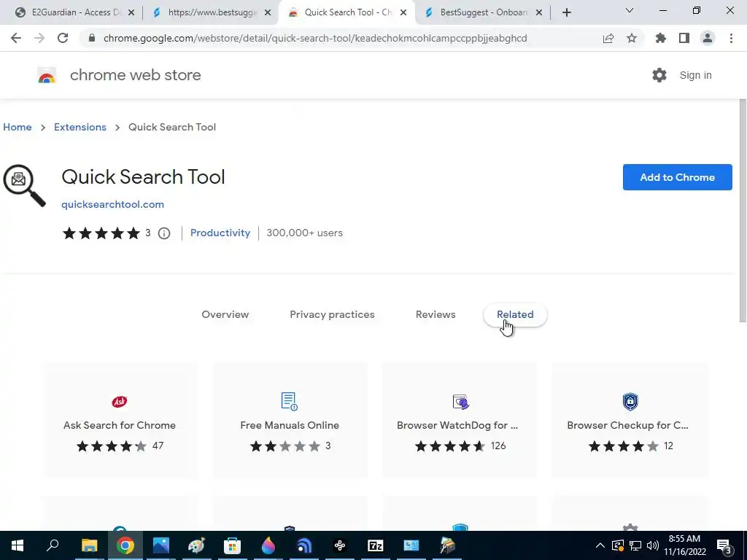The width and height of the screenshot is (747, 560).
Task: Click the Chrome back arrow
Action: point(16,38)
